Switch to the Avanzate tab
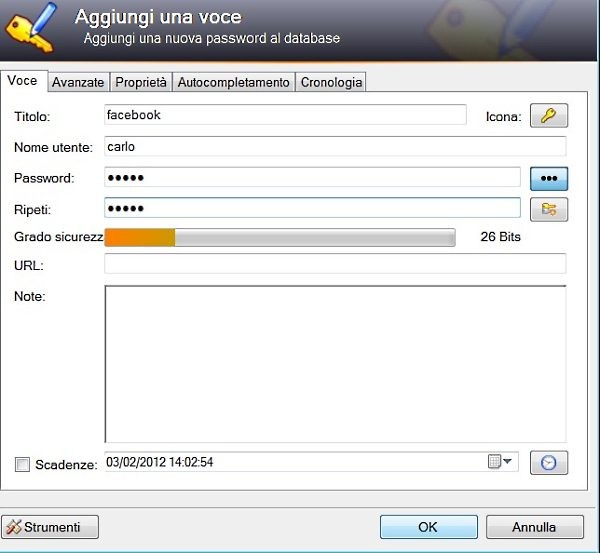 point(78,83)
